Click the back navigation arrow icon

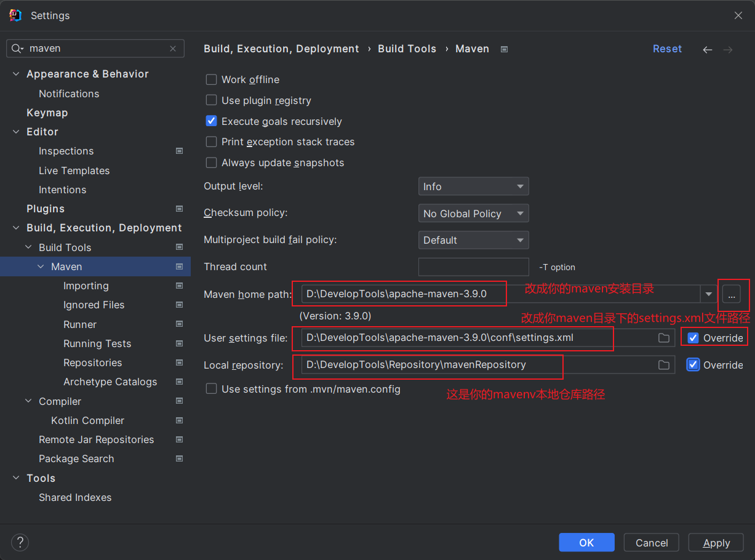point(708,50)
